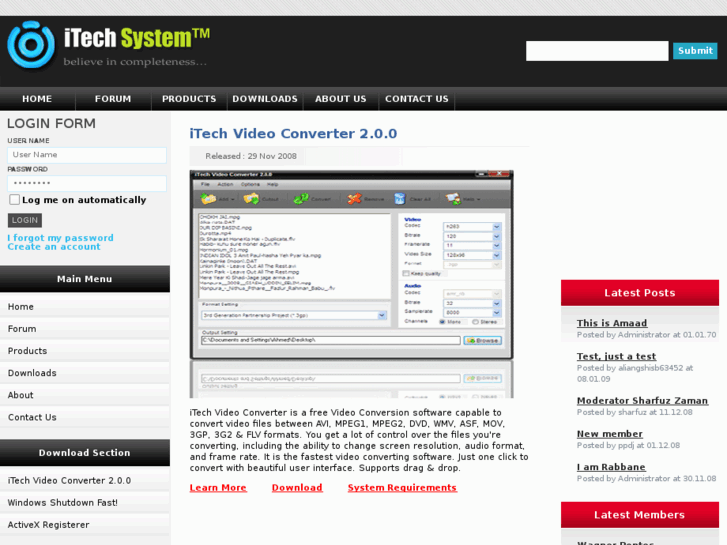
Task: Open the I forgot my password link
Action: 60,237
